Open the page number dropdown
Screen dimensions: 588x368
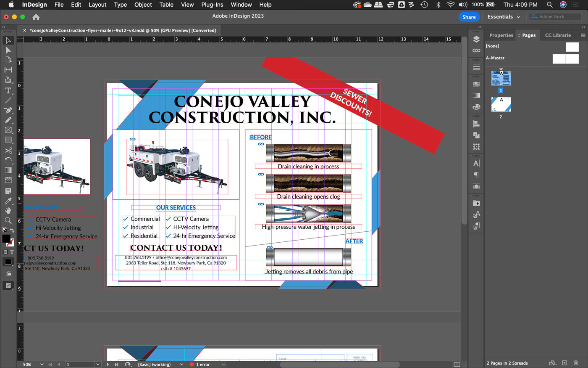[98, 364]
